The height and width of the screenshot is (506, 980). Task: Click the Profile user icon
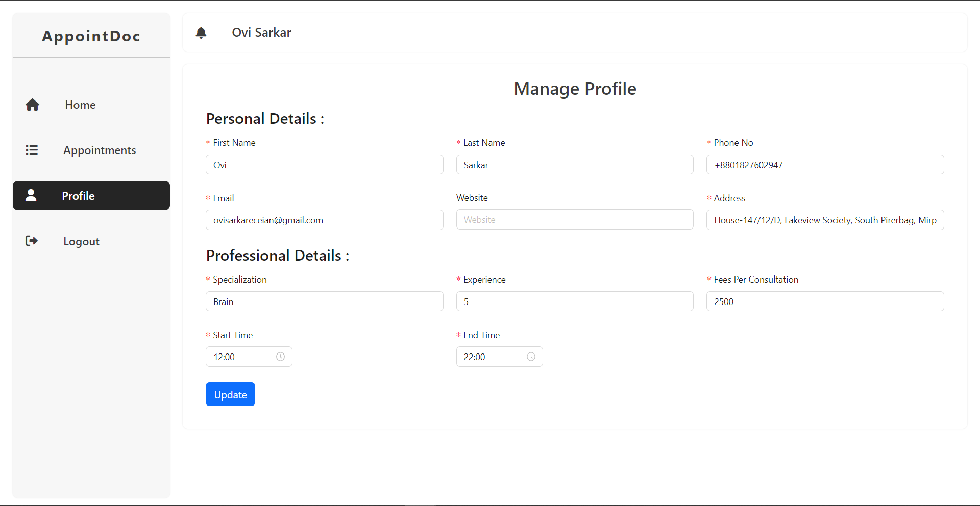[31, 195]
